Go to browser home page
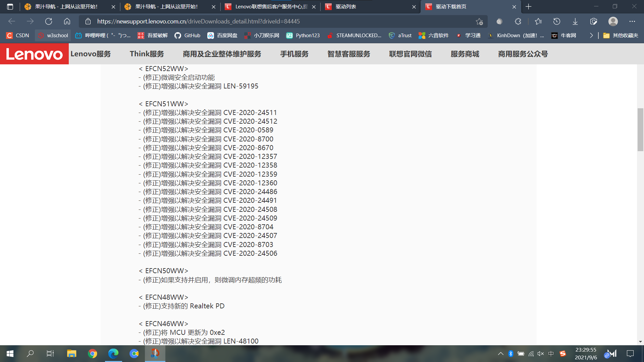Viewport: 644px width, 362px height. 67,21
